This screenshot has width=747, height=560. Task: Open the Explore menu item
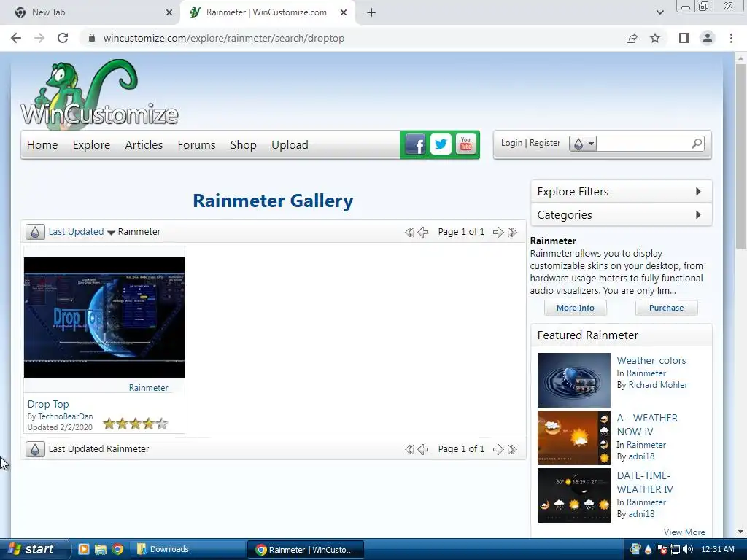point(91,145)
